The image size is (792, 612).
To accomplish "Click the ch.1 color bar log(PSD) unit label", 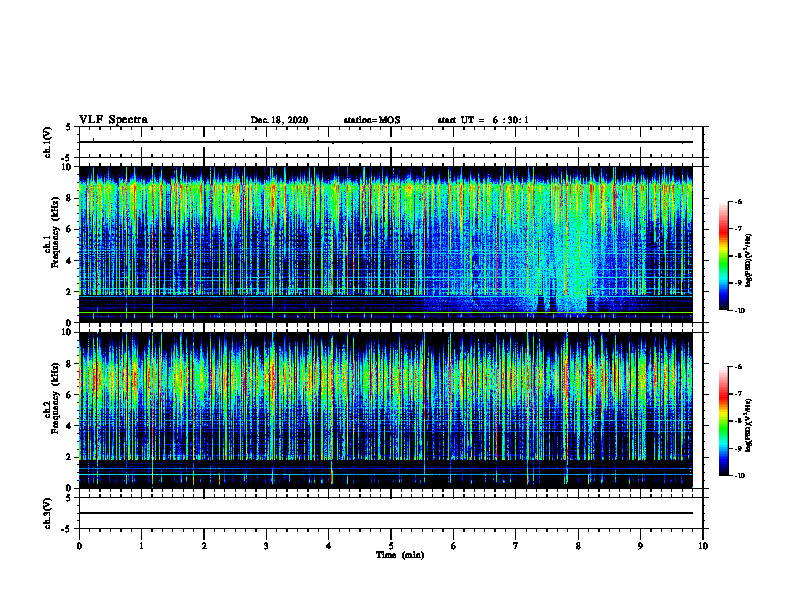I will (749, 261).
